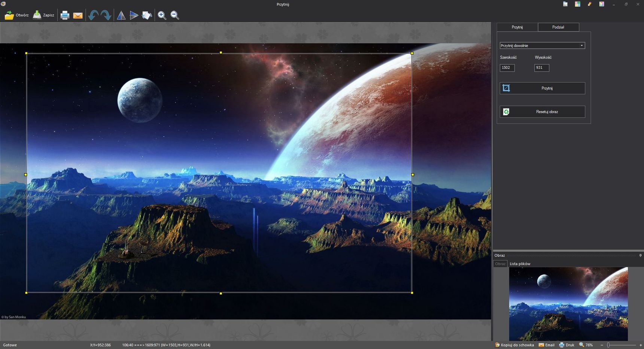Image resolution: width=644 pixels, height=349 pixels.
Task: Flip image horizontally with the upright triangle icon
Action: coord(121,15)
